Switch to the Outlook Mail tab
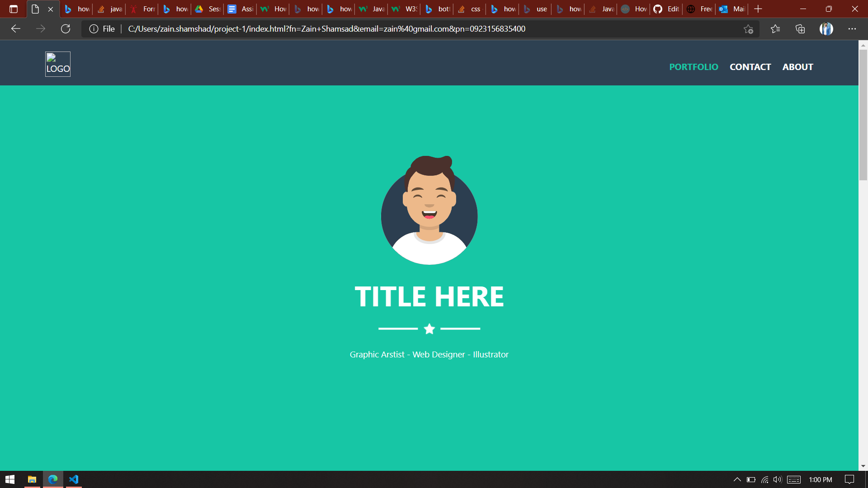This screenshot has width=868, height=488. point(731,9)
